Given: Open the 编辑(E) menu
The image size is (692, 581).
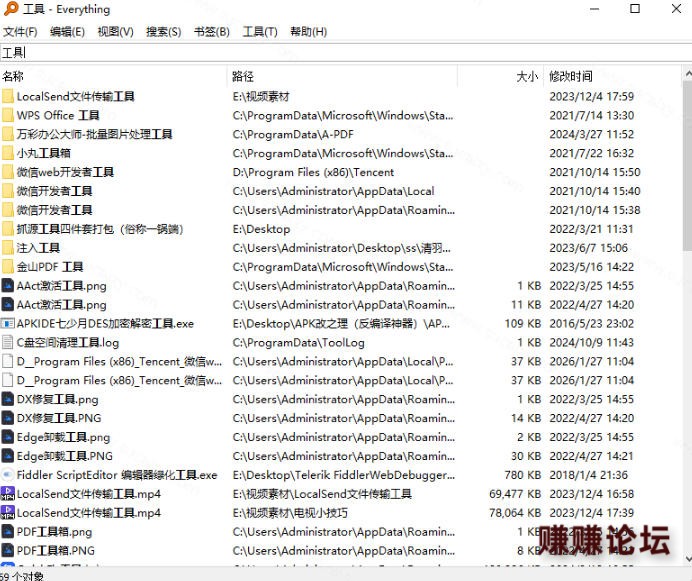Looking at the screenshot, I should tap(67, 32).
